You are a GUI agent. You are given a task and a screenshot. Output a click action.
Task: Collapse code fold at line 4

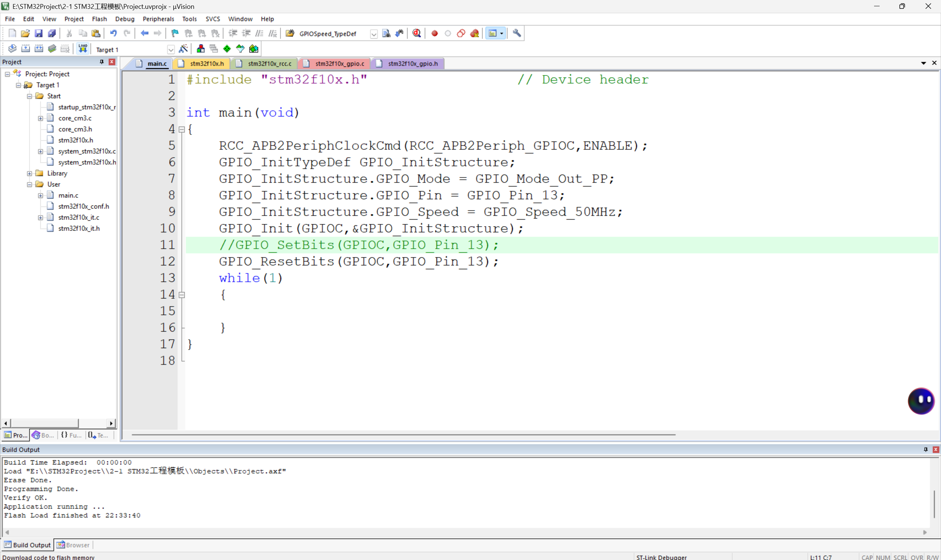[x=182, y=129]
